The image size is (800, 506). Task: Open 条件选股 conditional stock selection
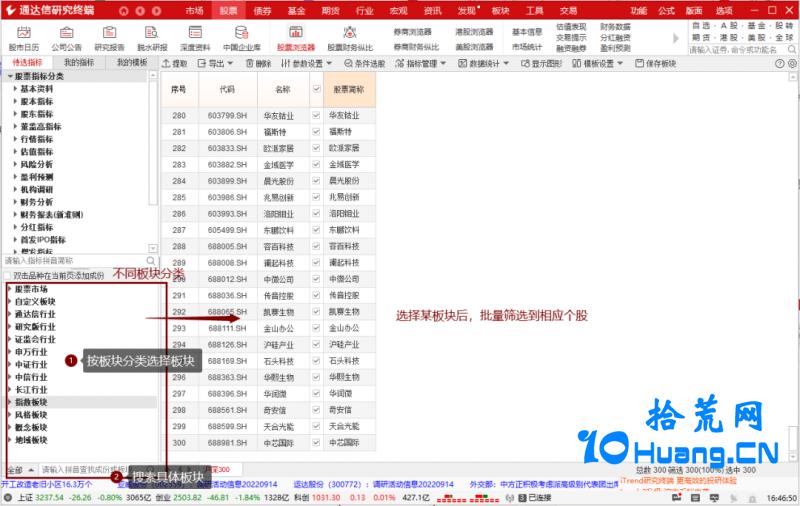(364, 63)
